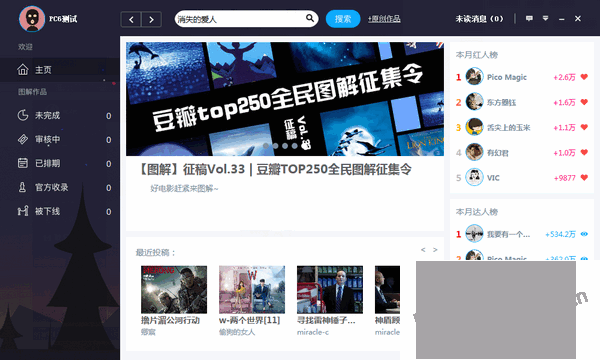Click the 有幻君 name in 红人榜
The height and width of the screenshot is (360, 600).
(x=497, y=153)
